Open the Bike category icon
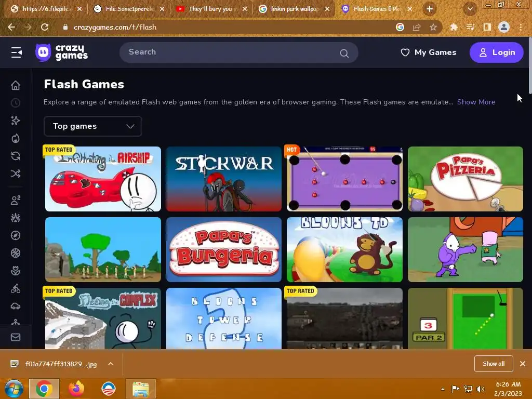The image size is (532, 399). coord(16,288)
